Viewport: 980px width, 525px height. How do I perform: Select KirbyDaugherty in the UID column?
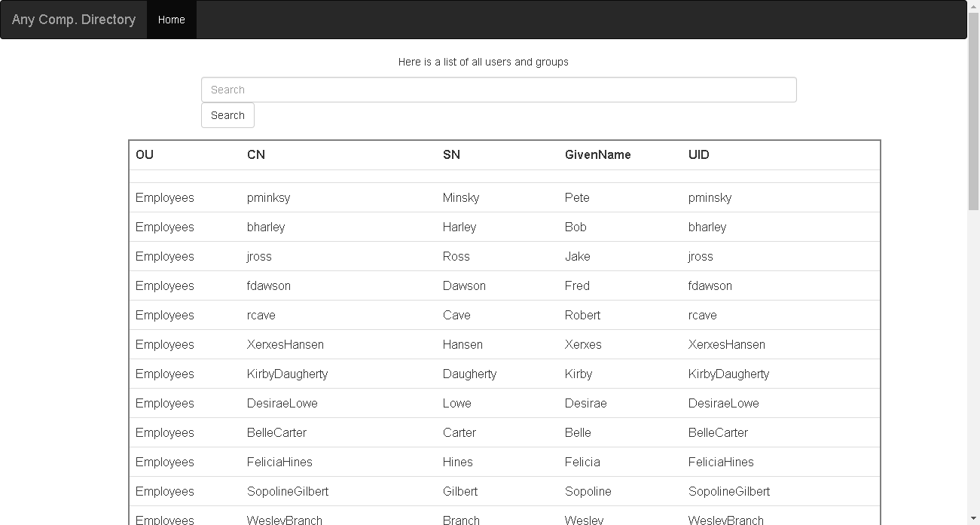coord(729,374)
